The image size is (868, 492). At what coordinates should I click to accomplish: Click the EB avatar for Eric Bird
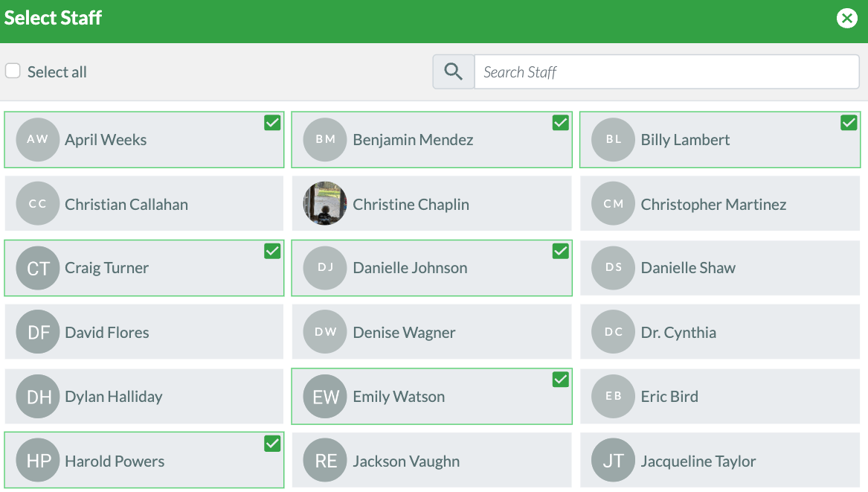pyautogui.click(x=613, y=397)
